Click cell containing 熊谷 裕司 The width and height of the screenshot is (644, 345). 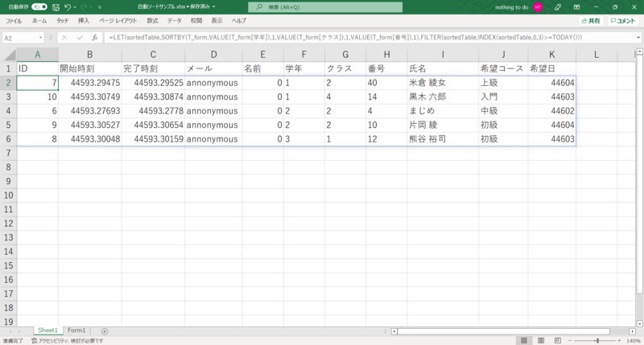pyautogui.click(x=443, y=139)
